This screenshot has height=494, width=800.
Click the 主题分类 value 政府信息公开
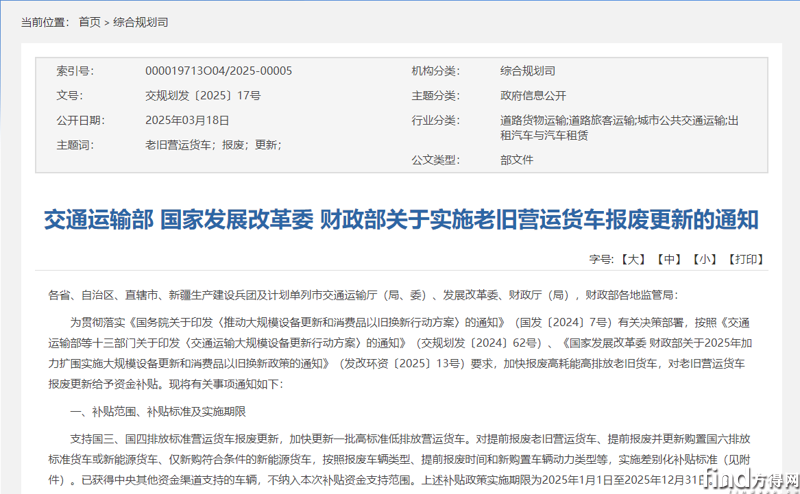(x=533, y=96)
